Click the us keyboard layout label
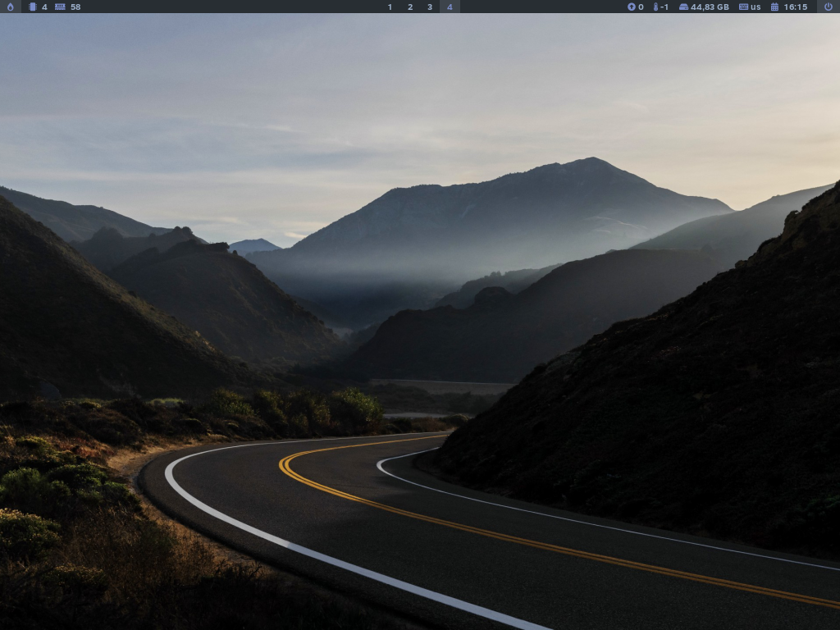This screenshot has width=840, height=630. (x=756, y=7)
